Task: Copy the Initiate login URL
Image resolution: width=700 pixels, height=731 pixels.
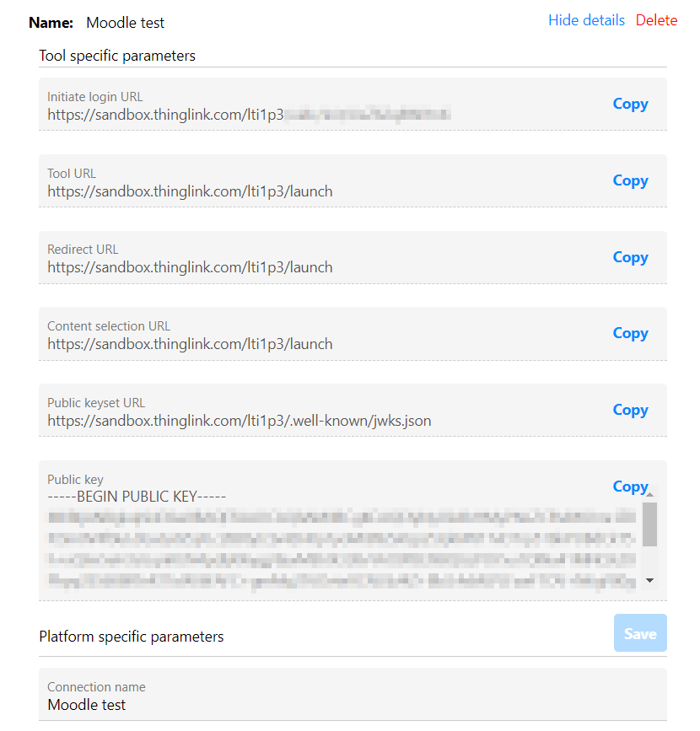Action: point(630,104)
